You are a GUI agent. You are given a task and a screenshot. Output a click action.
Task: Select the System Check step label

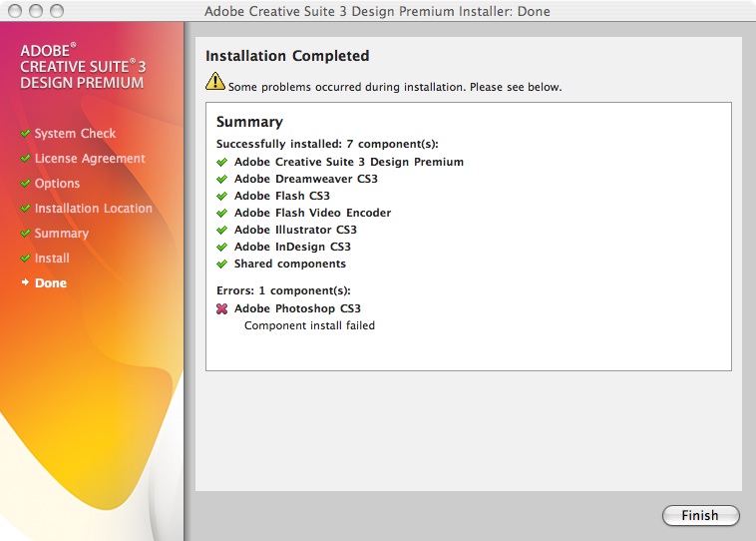point(75,133)
